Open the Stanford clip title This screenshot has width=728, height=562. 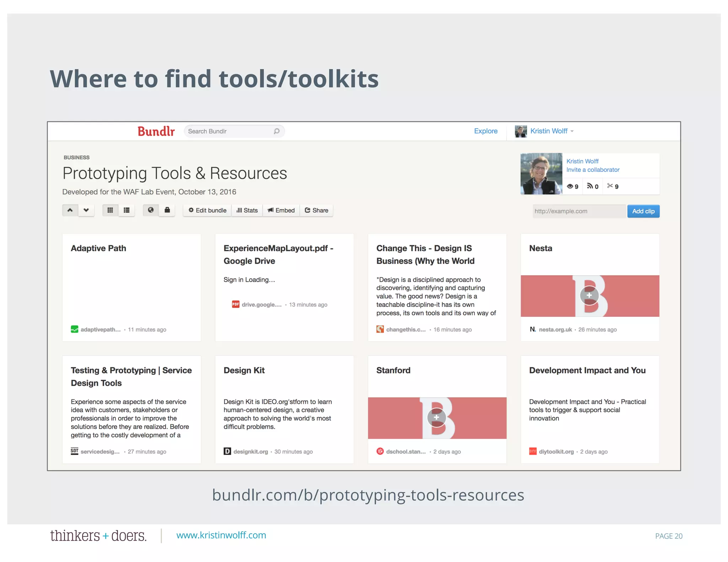click(394, 371)
